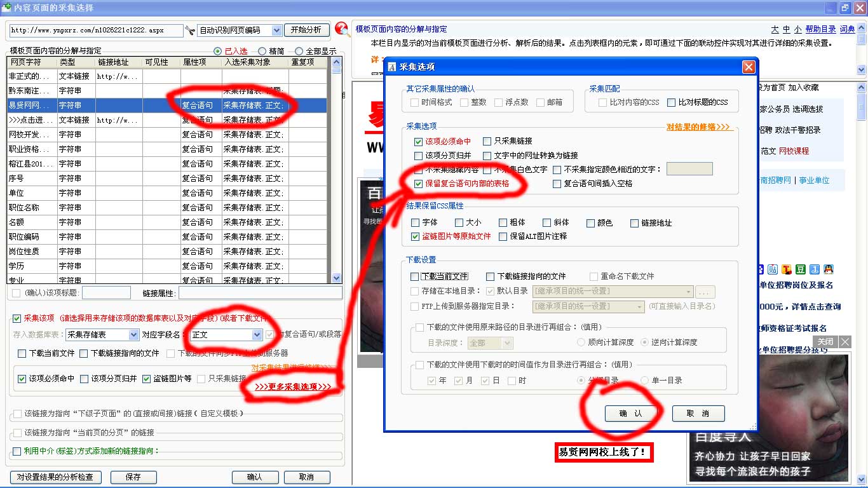Click the color box after 不采集指定颜色相近的文字
The width and height of the screenshot is (868, 488).
(689, 169)
